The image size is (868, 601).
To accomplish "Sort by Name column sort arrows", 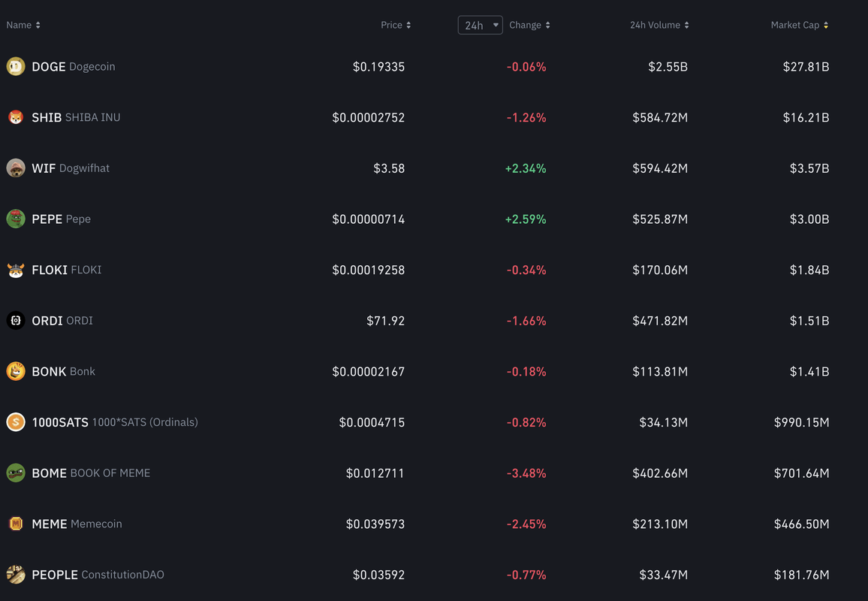I will tap(38, 25).
